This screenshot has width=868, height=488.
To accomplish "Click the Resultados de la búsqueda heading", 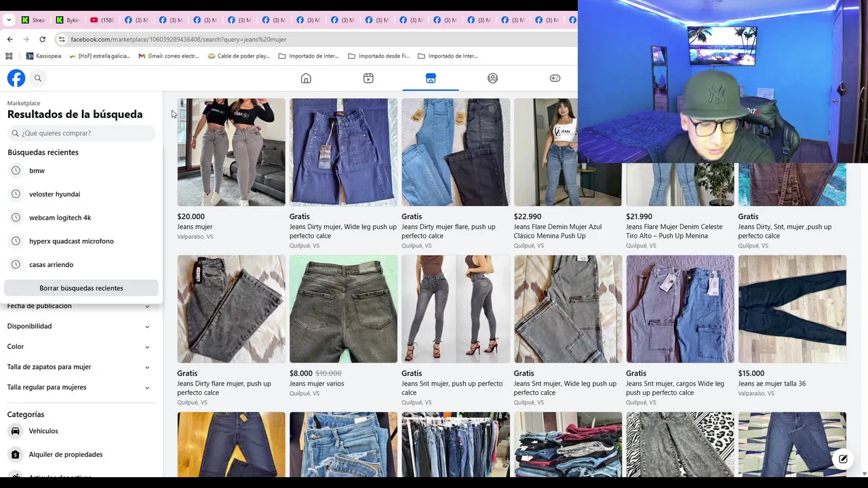I will pyautogui.click(x=75, y=115).
